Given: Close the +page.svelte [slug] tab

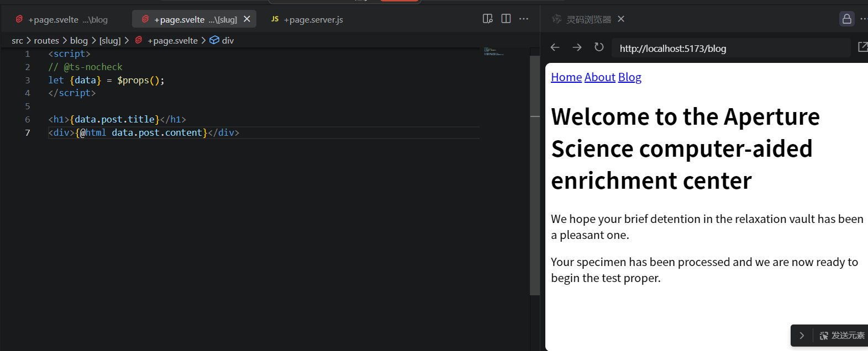Looking at the screenshot, I should pyautogui.click(x=247, y=19).
